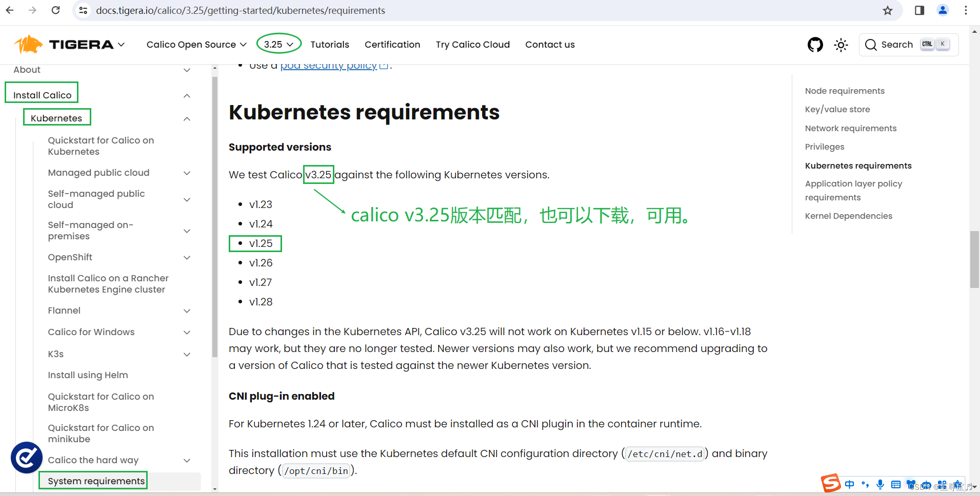Screen dimensions: 980x496
Task: Expand Managed public cloud
Action: pos(187,173)
